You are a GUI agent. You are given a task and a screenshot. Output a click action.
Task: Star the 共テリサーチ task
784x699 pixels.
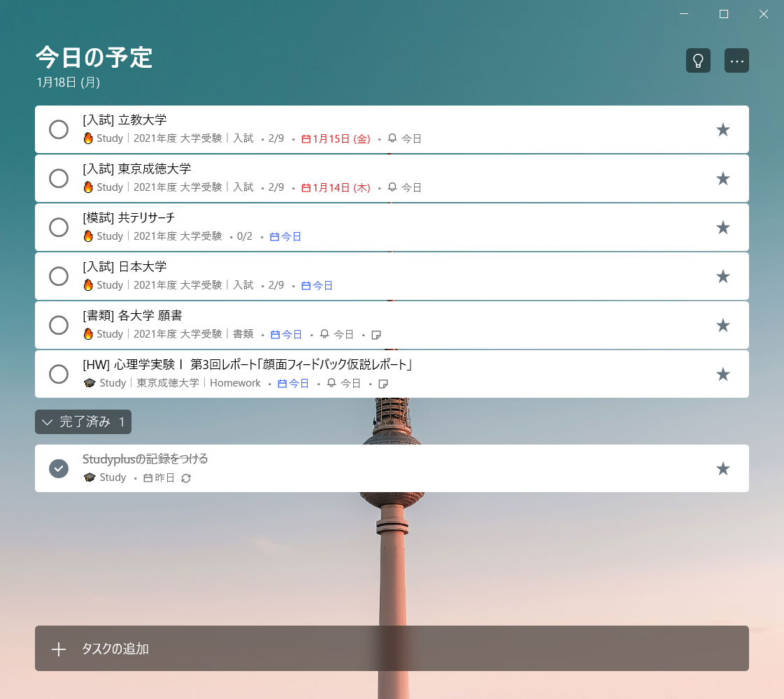click(723, 227)
